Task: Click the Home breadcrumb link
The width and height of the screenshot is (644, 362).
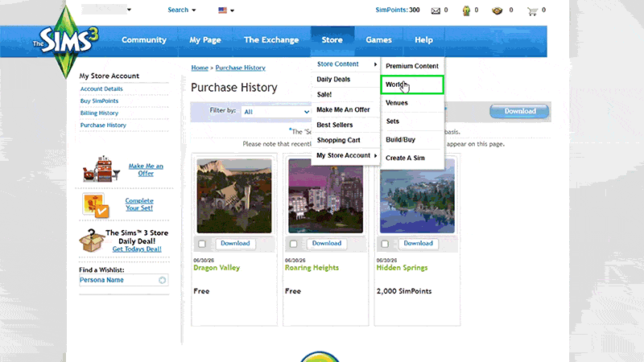Action: (200, 68)
